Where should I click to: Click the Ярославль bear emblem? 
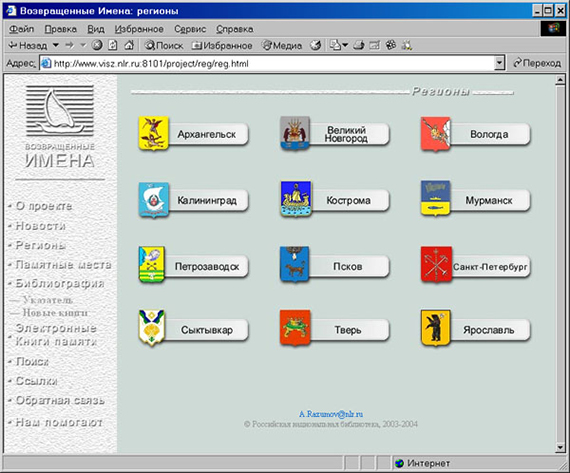(x=435, y=328)
